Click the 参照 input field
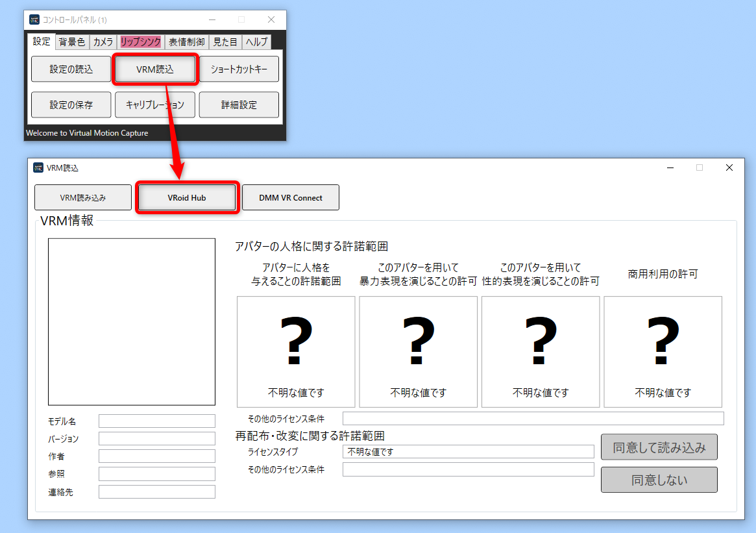Screen dimensions: 756x533 (x=156, y=474)
